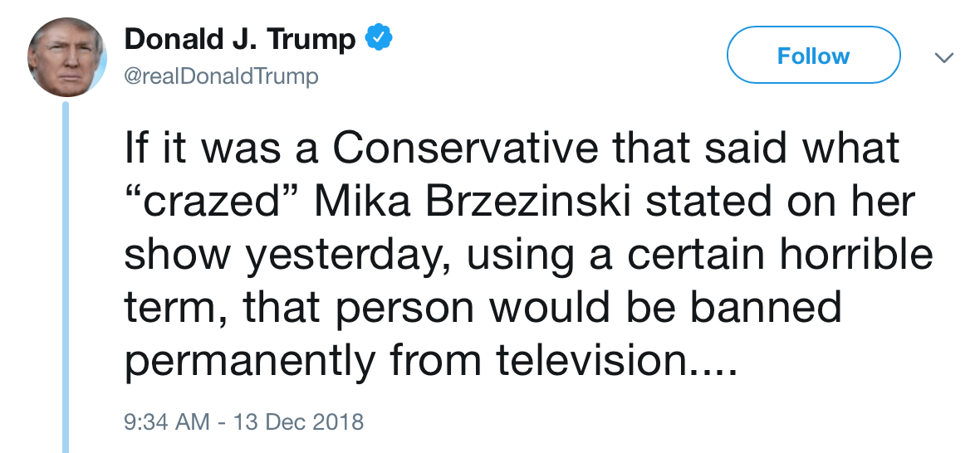Open the tweet options chevron menu
Viewport: 980px width, 453px height.
[943, 58]
